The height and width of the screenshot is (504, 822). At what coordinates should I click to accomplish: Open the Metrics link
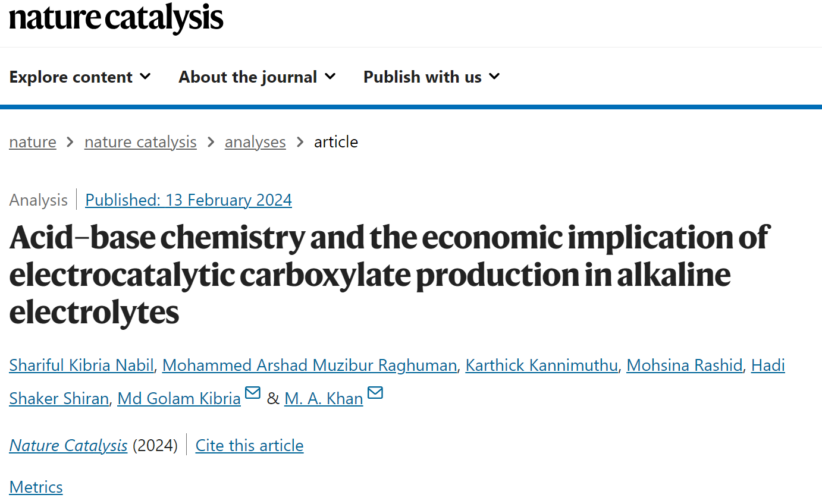(36, 487)
